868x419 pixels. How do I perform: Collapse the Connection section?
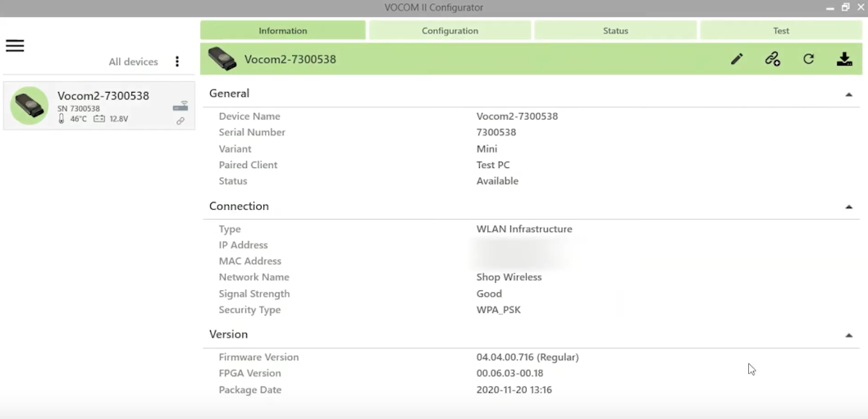(848, 207)
